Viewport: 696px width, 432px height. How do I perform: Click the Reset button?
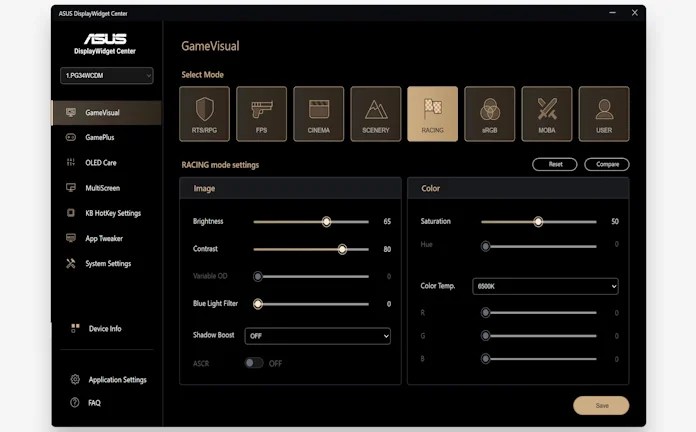tap(555, 164)
